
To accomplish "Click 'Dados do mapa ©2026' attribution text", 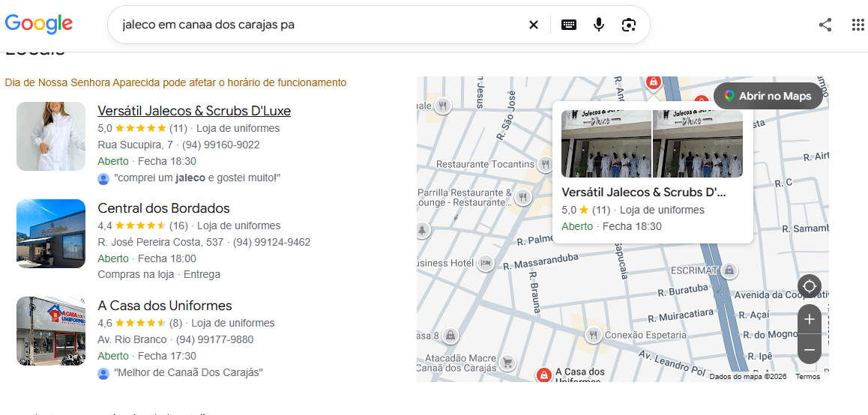I will [x=748, y=376].
